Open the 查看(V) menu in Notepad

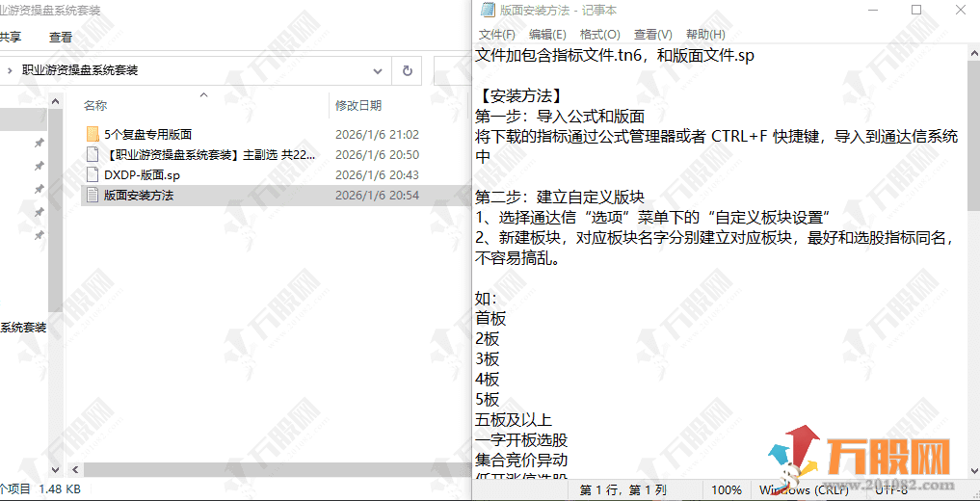653,34
